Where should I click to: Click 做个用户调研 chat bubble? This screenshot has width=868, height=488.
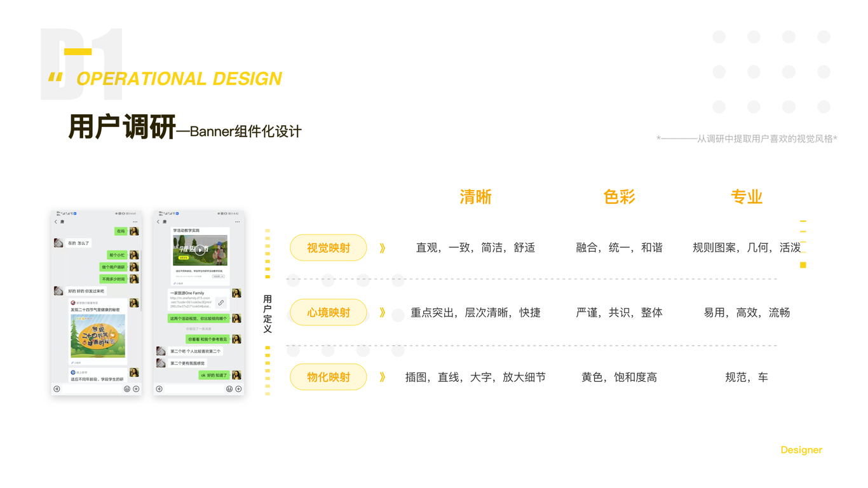(x=114, y=267)
